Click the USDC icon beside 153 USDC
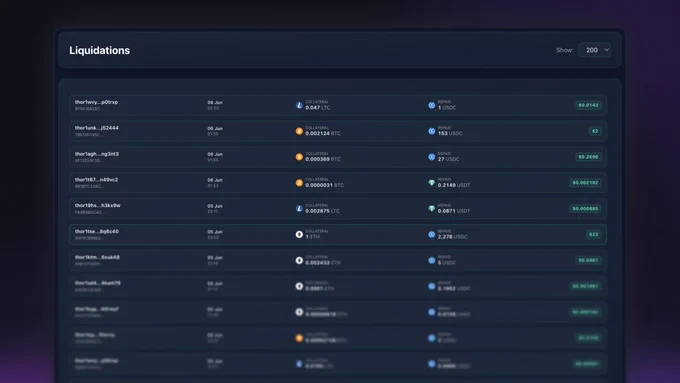 (432, 131)
